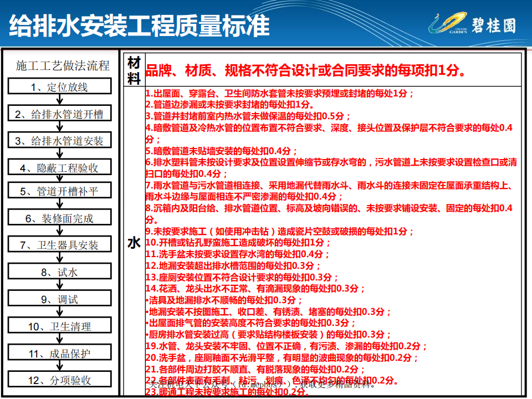Click item 9 text about 冲击钻 damage

tap(280, 232)
